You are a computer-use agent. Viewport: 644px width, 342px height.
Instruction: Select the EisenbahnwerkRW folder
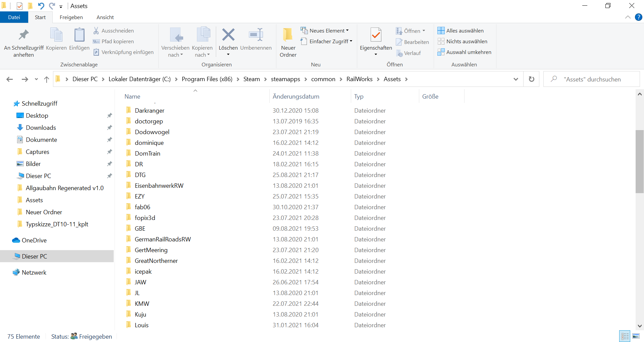tap(159, 186)
